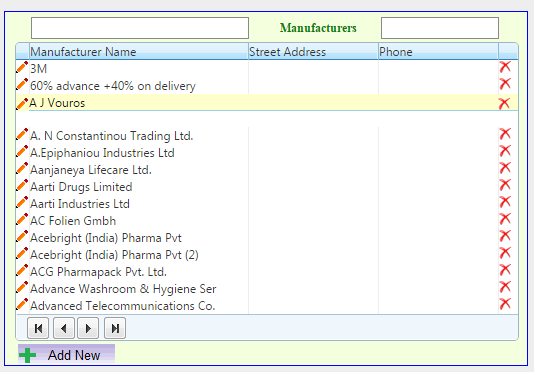This screenshot has height=372, width=534.
Task: Delete A. N Constantinou Trading Ltd. row
Action: click(x=505, y=134)
